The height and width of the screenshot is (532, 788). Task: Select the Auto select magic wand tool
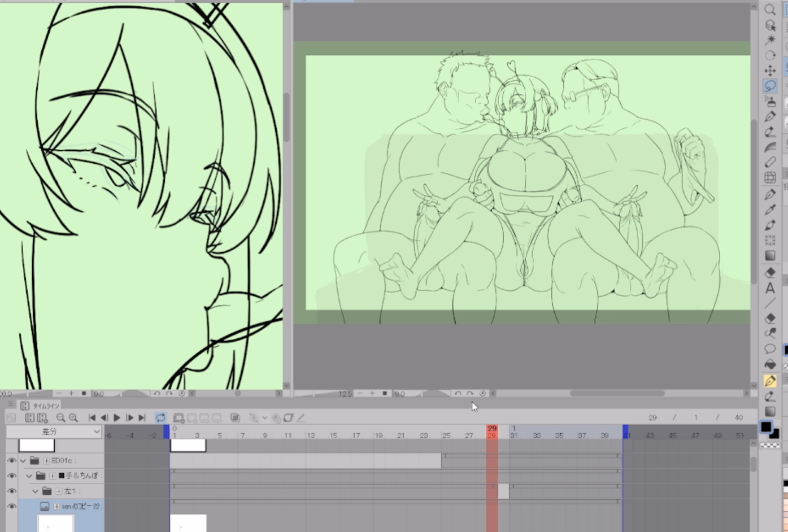click(x=769, y=40)
